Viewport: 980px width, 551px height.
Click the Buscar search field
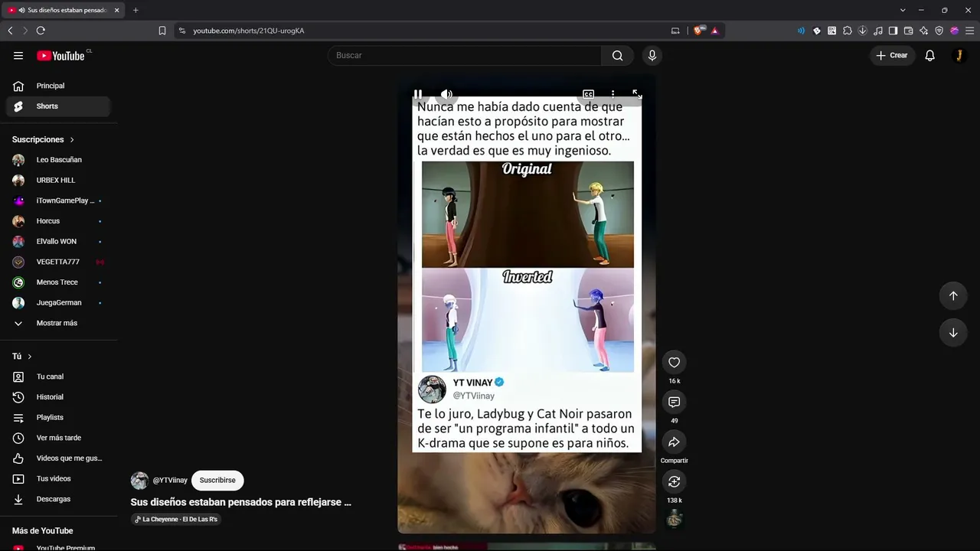(465, 55)
